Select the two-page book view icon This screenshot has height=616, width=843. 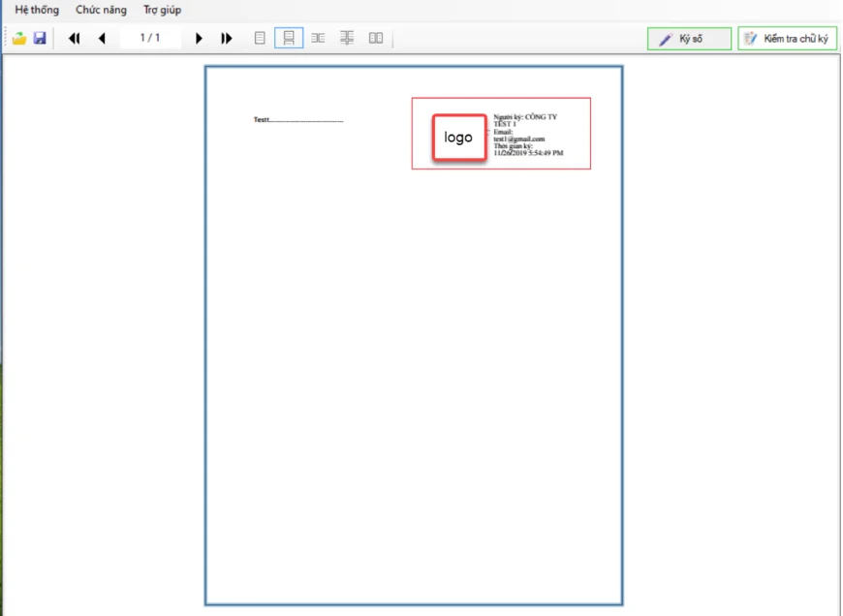click(376, 38)
